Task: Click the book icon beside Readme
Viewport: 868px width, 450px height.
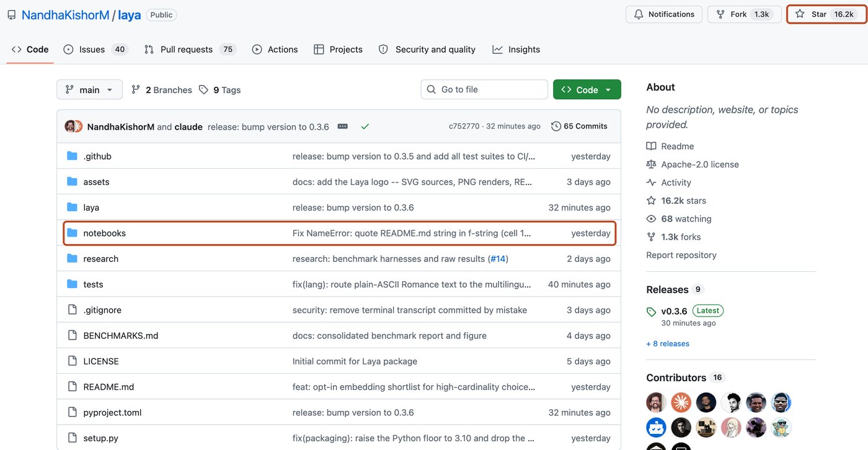Action: click(x=651, y=146)
